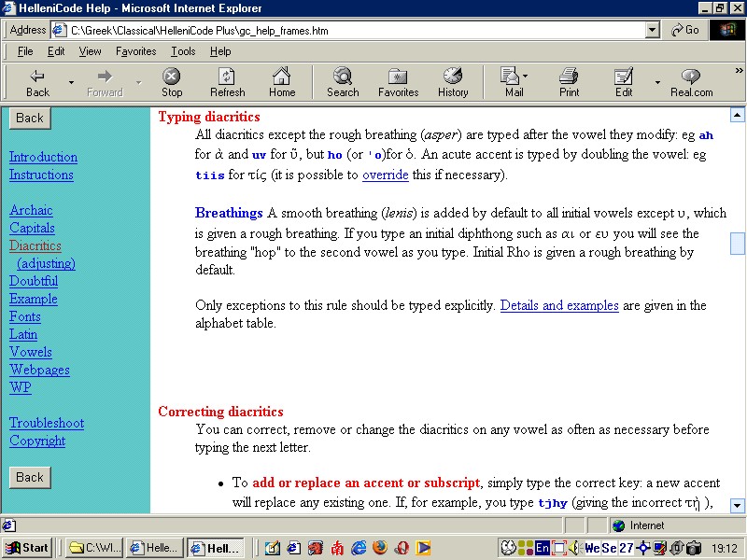Expand the Edit button dropdown arrow
Screen dimensions: 747x560
coord(658,81)
